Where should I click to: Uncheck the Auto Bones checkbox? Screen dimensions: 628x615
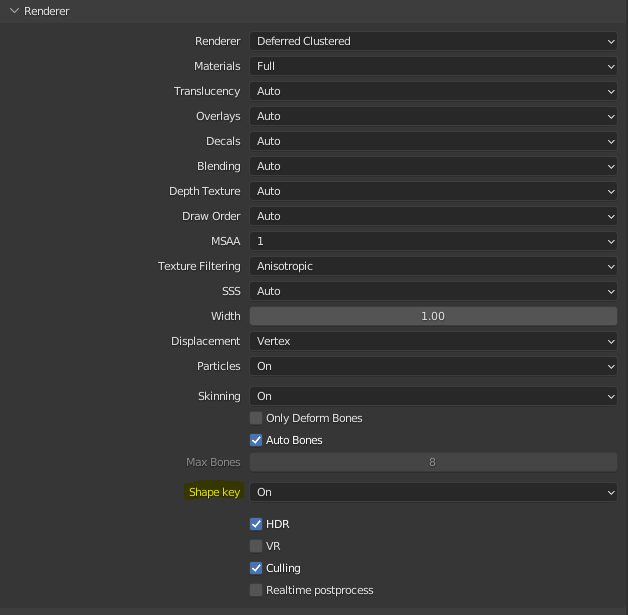point(256,440)
